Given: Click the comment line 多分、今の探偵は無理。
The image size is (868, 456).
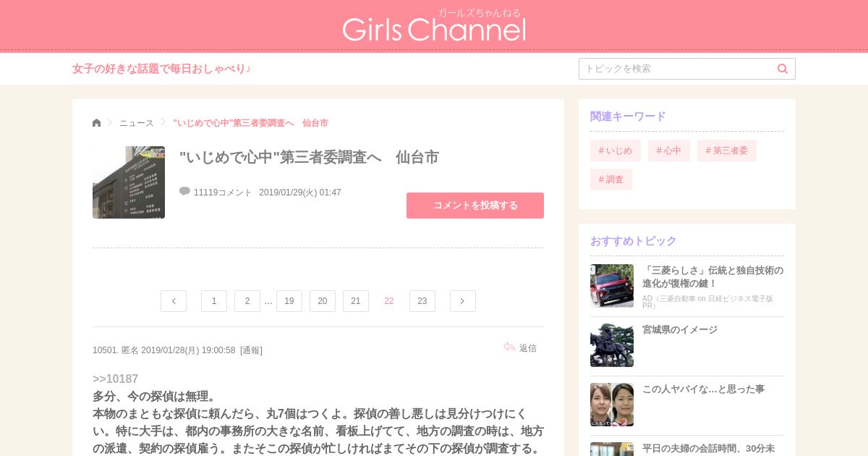Looking at the screenshot, I should (x=155, y=397).
